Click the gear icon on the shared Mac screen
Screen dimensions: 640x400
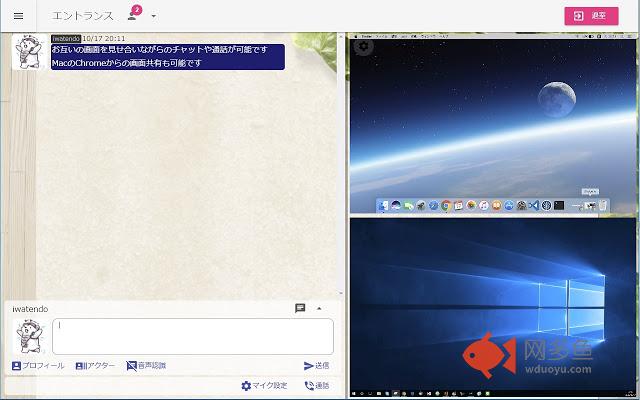(x=363, y=47)
